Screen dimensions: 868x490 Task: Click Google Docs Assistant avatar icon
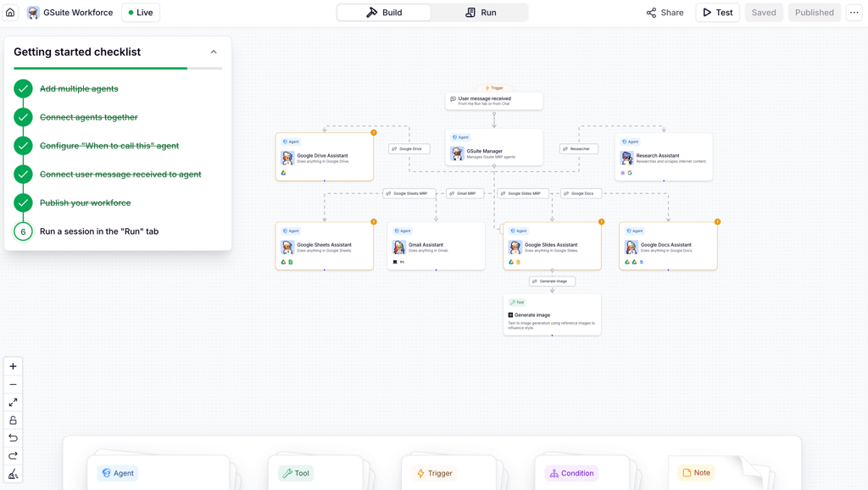631,247
